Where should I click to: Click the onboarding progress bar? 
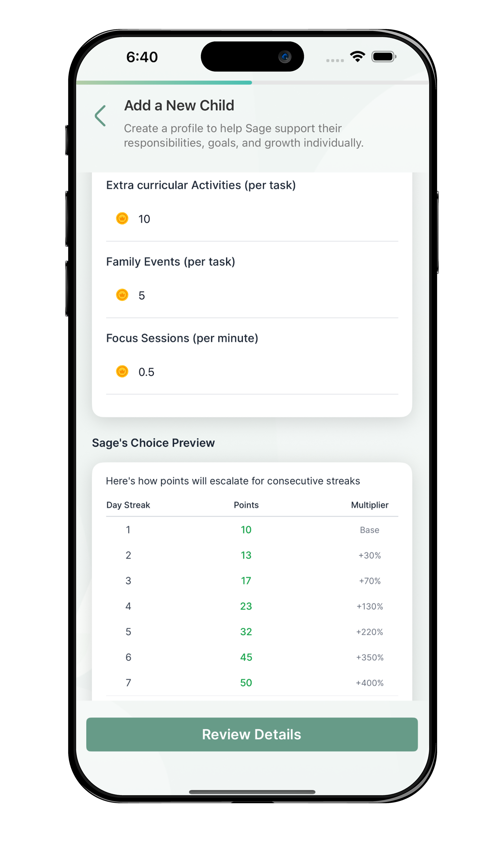click(x=252, y=83)
